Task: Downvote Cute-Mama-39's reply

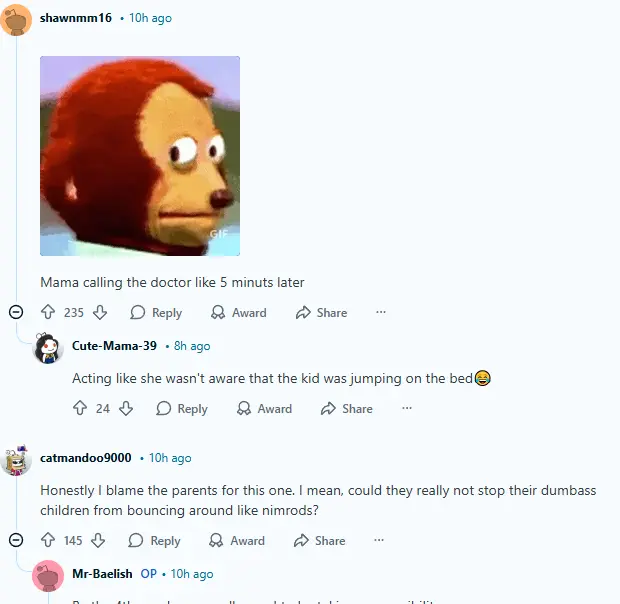Action: [126, 408]
